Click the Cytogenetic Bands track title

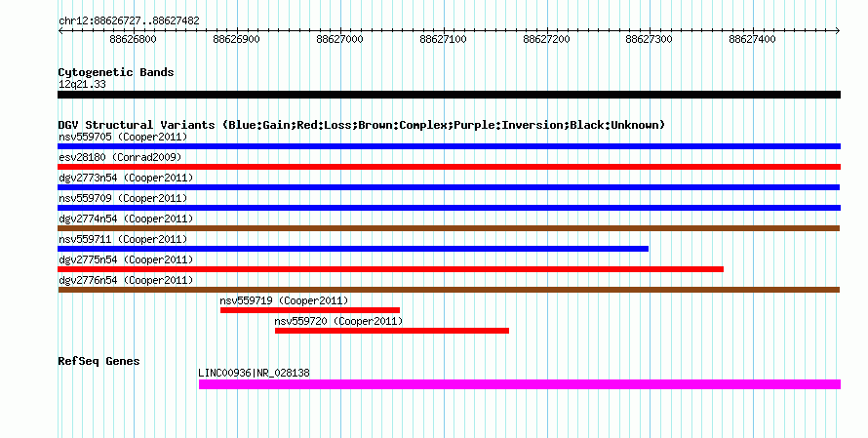[116, 72]
